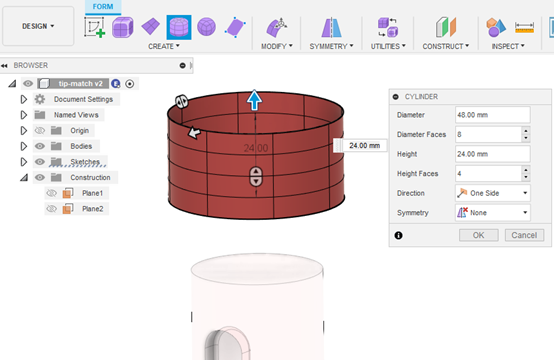
Task: Click the white arrow manipulator on cylinder
Action: click(194, 133)
